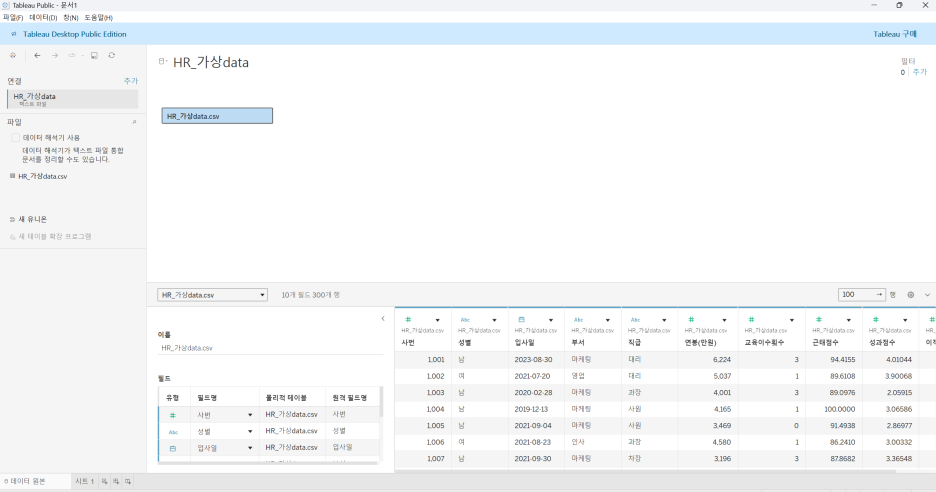Go back using the left arrow icon
This screenshot has width=936, height=492.
(38, 55)
